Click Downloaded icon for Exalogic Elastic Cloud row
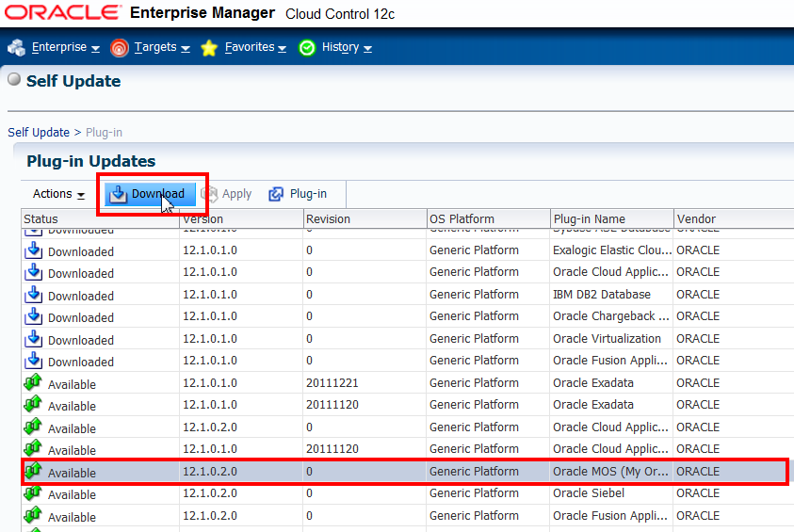Viewport: 794px width, 532px height. pos(33,250)
